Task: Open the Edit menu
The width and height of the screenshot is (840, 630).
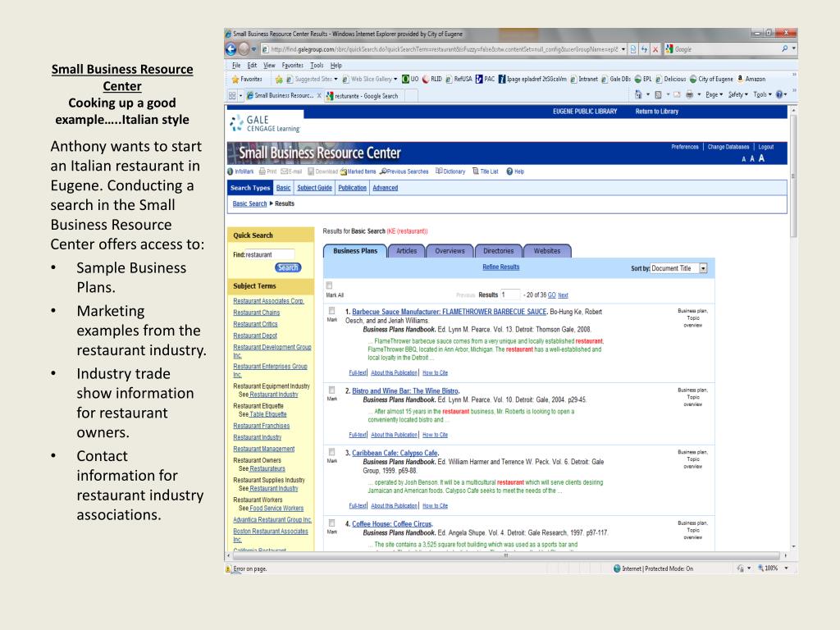Action: coord(252,66)
